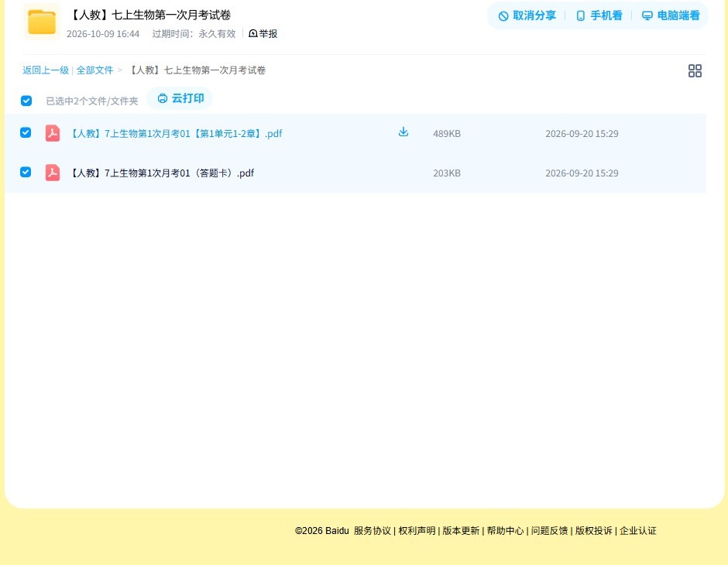The height and width of the screenshot is (565, 728).
Task: Open 全部文件 breadcrumb link
Action: [x=94, y=70]
